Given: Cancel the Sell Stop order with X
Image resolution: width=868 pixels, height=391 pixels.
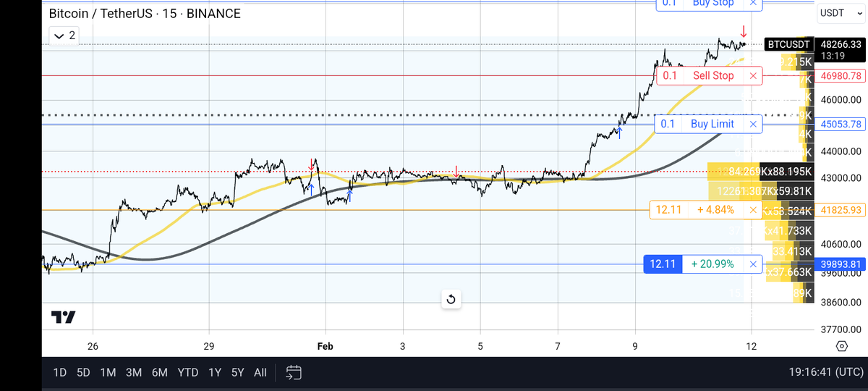Looking at the screenshot, I should [x=753, y=75].
